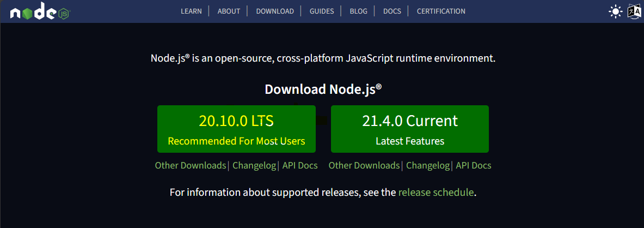Open API Docs for LTS release
This screenshot has width=644, height=228.
(x=300, y=165)
